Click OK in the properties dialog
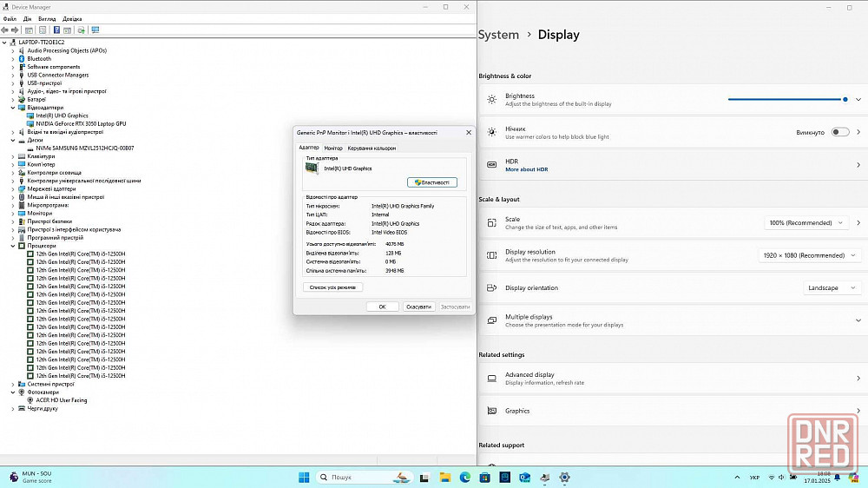 (x=382, y=307)
